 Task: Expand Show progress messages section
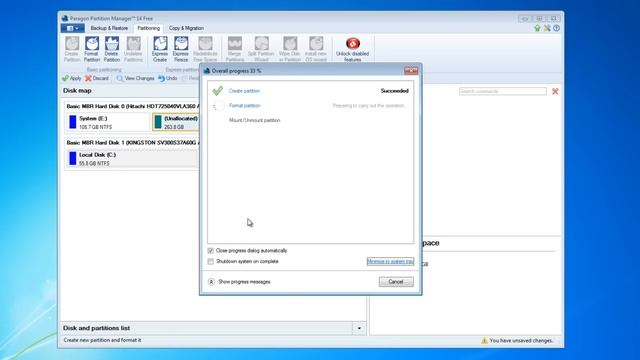coord(211,282)
